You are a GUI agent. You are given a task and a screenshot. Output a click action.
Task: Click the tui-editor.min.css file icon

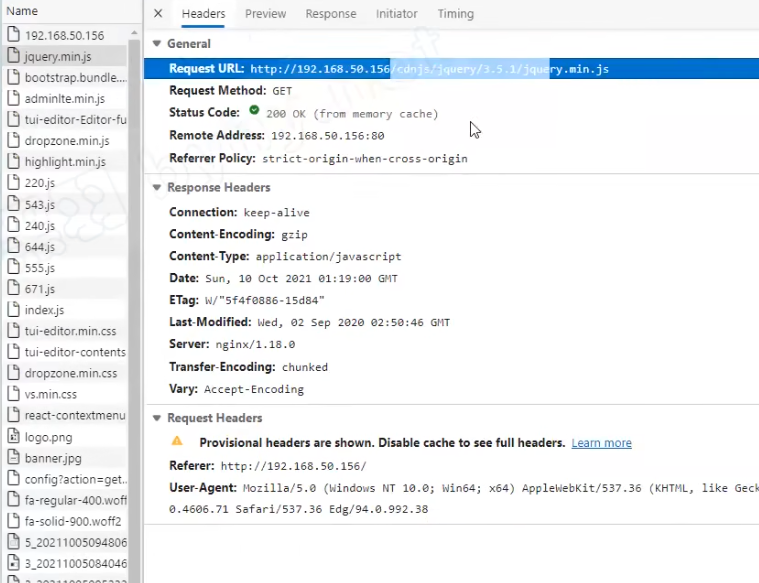coord(14,331)
